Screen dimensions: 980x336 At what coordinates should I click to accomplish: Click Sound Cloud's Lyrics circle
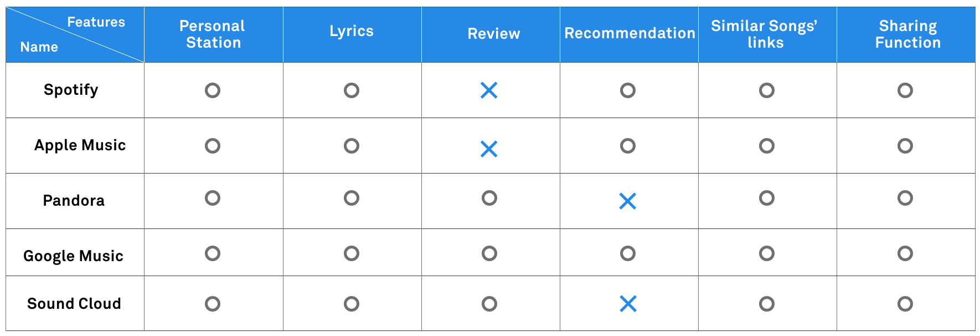click(352, 304)
